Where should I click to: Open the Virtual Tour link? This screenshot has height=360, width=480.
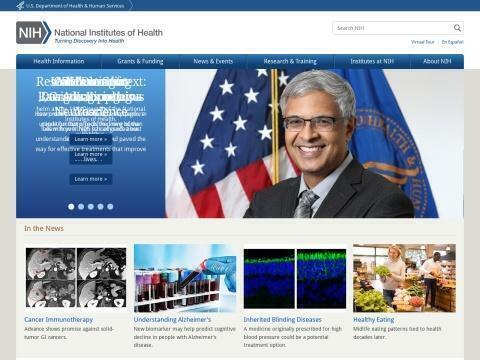point(423,42)
